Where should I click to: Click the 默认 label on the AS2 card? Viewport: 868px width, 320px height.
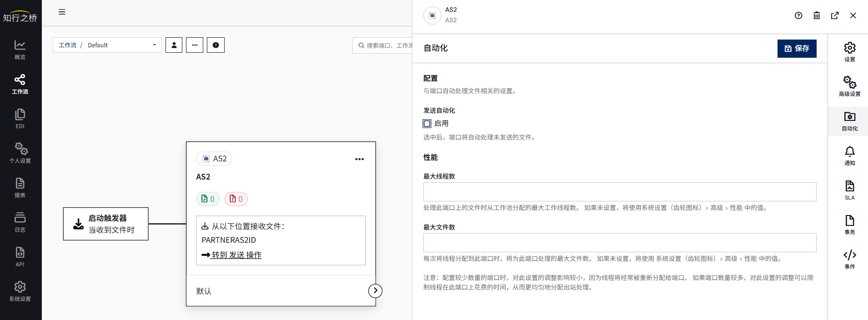(x=204, y=291)
